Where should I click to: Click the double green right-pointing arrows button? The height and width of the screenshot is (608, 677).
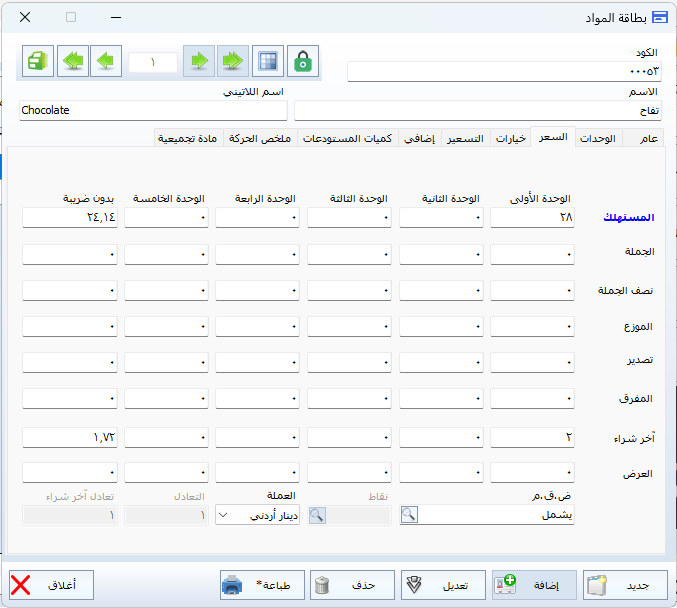[233, 61]
